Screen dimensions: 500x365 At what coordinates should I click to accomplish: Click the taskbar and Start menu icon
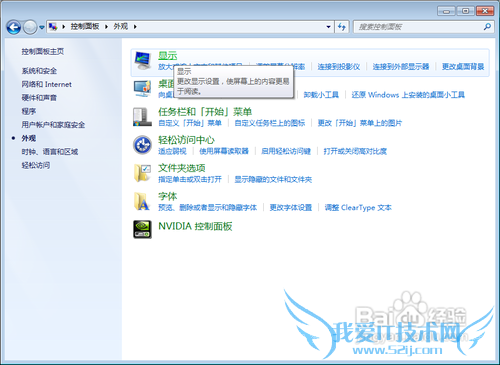point(143,117)
